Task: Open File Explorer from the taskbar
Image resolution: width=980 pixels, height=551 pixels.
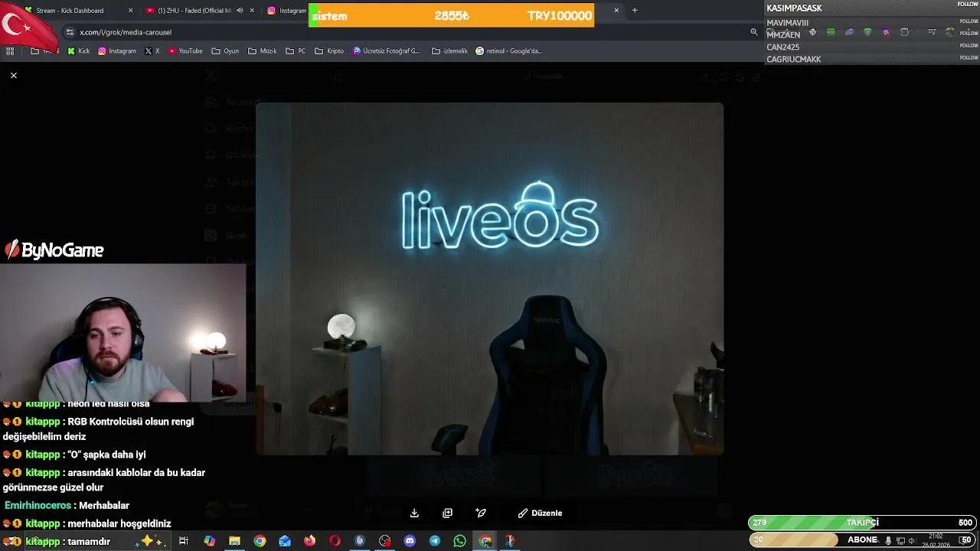Action: click(x=235, y=541)
